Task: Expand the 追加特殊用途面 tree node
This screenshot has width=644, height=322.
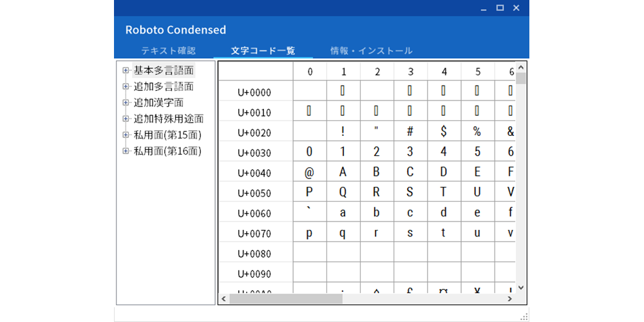Action: pyautogui.click(x=126, y=118)
